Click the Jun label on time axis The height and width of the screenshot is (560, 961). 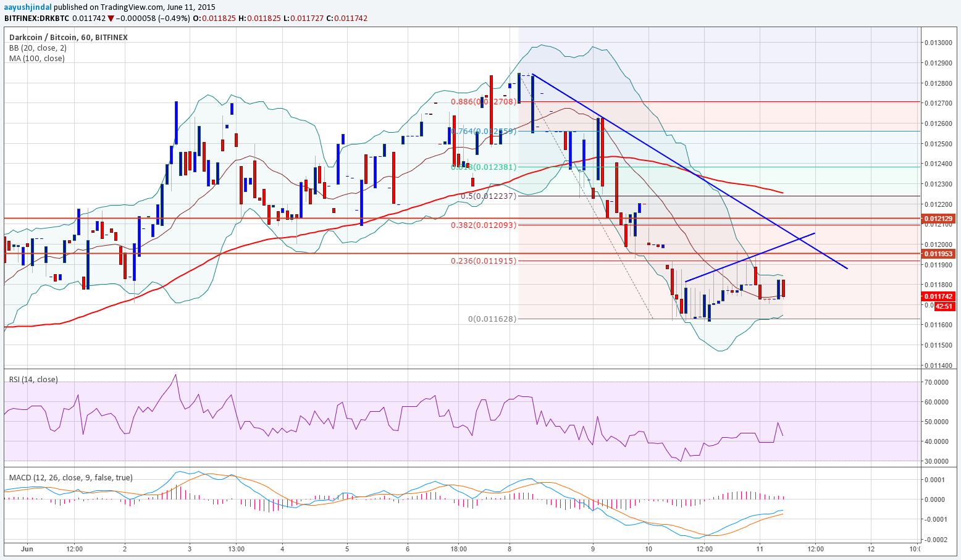(26, 549)
